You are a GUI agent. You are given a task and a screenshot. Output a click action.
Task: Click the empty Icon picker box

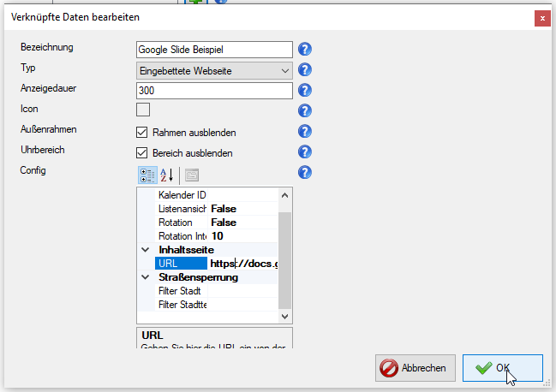[143, 109]
